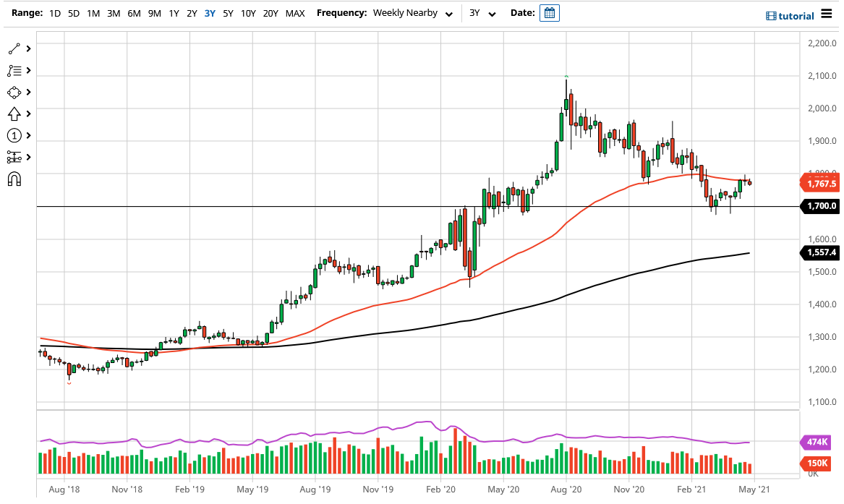
Task: Click the 1,767.5 price label
Action: [821, 184]
